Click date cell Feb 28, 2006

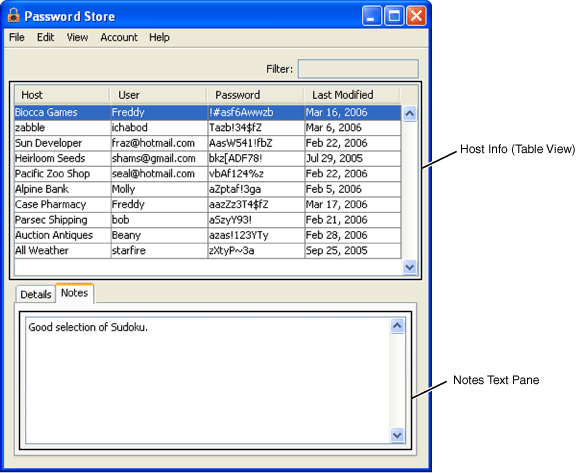click(353, 235)
